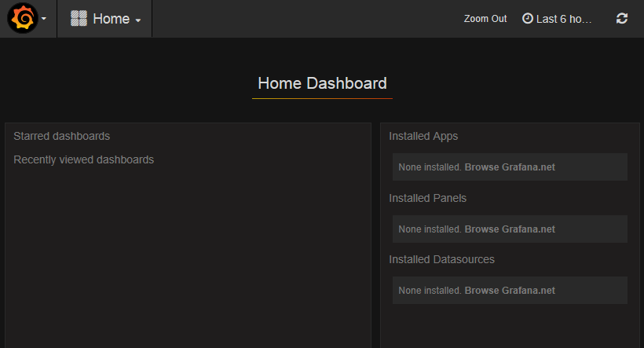Open Browse Grafana.net link under Installed Datasources
Screen dimensions: 644x348
(510, 291)
